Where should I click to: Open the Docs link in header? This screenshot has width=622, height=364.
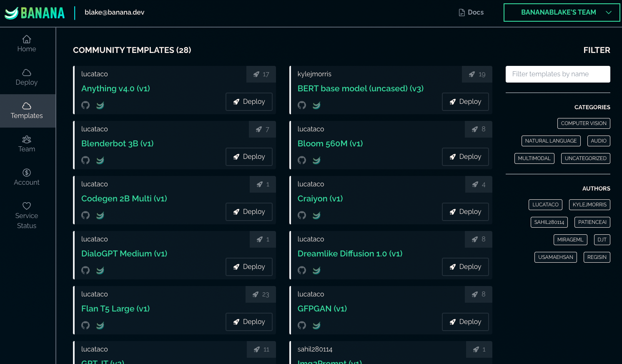point(471,13)
